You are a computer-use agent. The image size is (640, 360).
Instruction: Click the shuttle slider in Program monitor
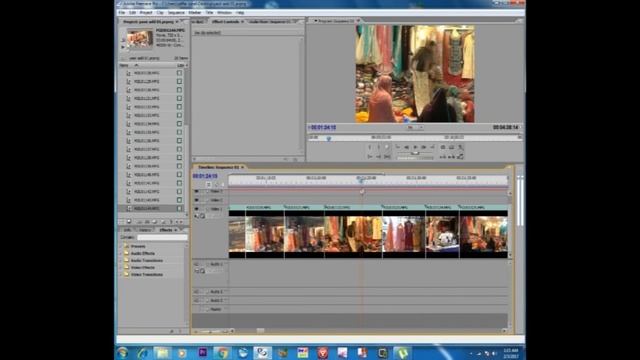pyautogui.click(x=415, y=153)
